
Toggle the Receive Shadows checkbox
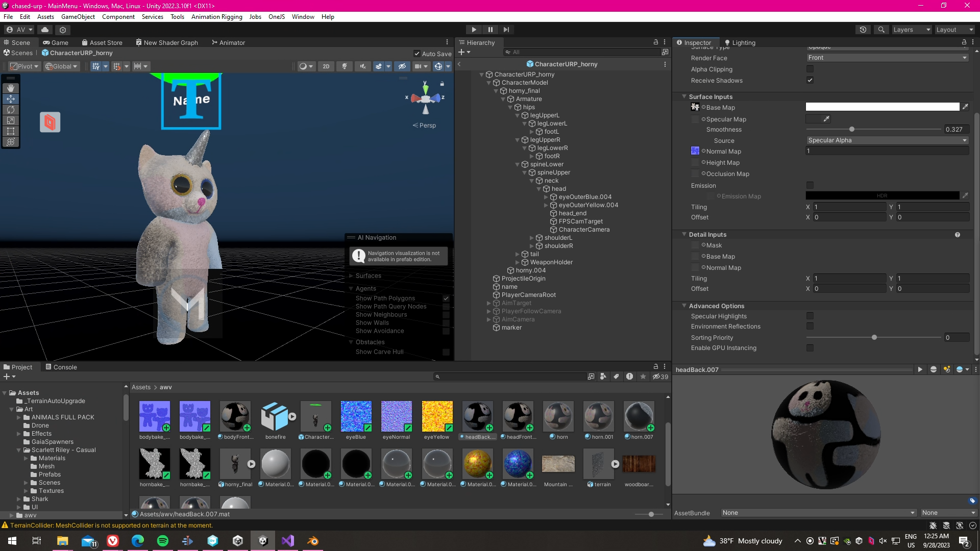tap(810, 80)
